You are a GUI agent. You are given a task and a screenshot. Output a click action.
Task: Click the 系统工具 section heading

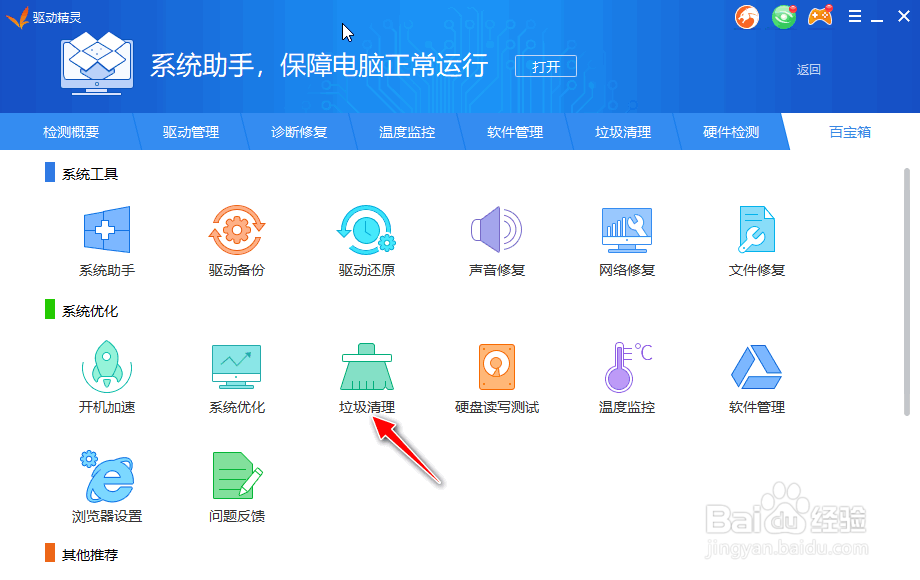pyautogui.click(x=90, y=174)
